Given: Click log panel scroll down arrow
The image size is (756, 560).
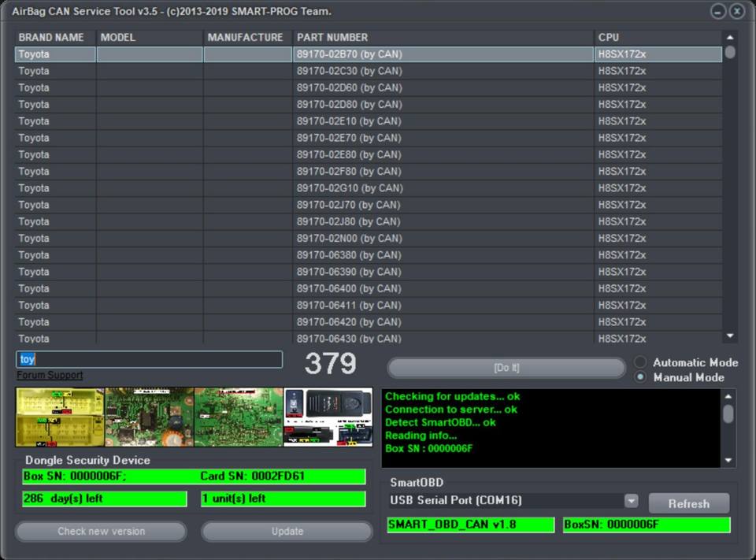Looking at the screenshot, I should click(x=729, y=461).
